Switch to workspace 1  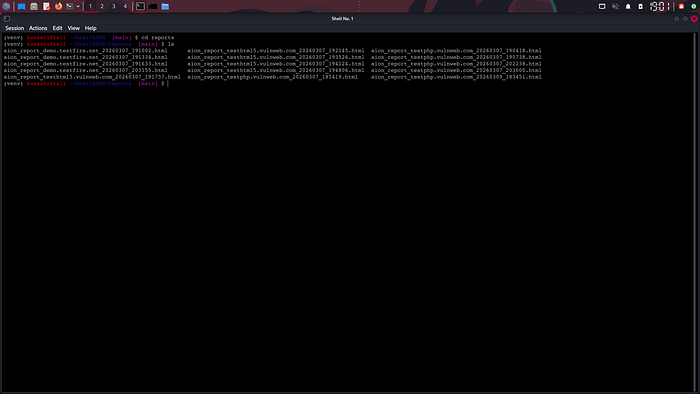pyautogui.click(x=90, y=6)
